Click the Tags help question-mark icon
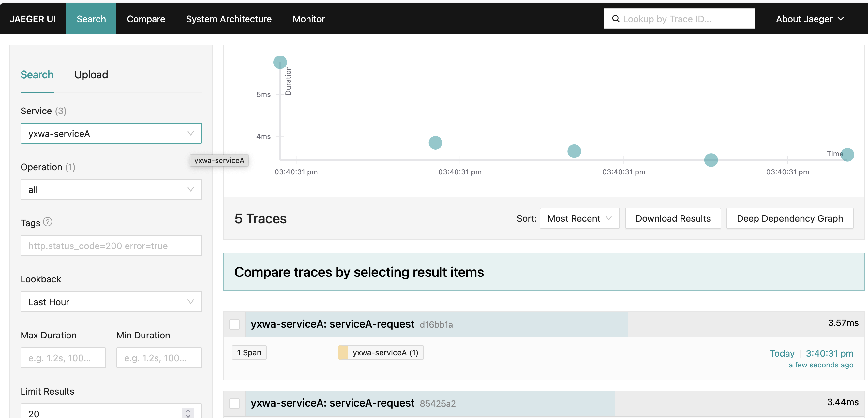 point(48,222)
